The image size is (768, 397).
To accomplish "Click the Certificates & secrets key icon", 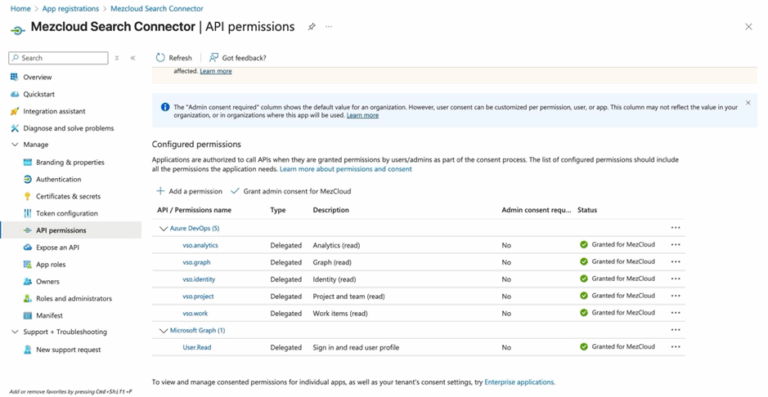I will (27, 196).
